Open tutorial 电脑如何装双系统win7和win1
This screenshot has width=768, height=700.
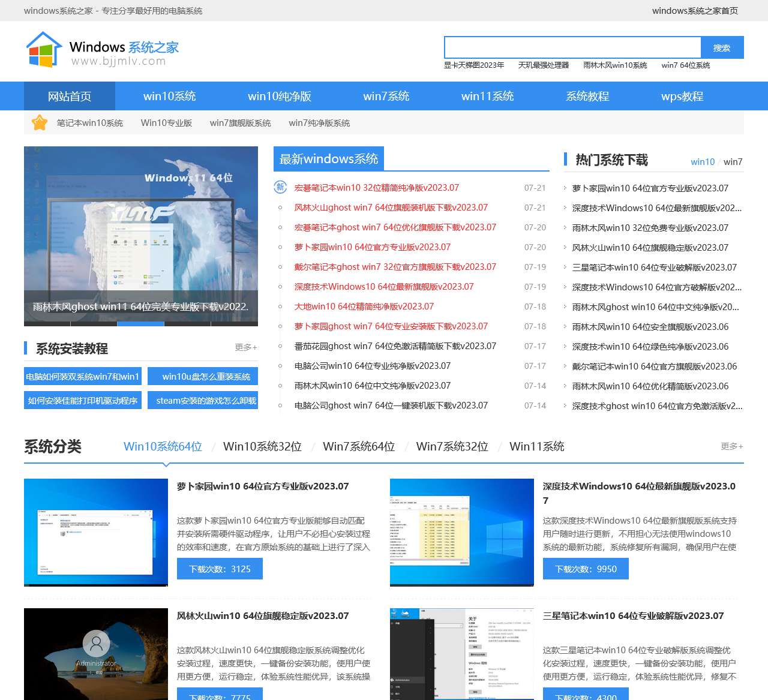tap(83, 376)
